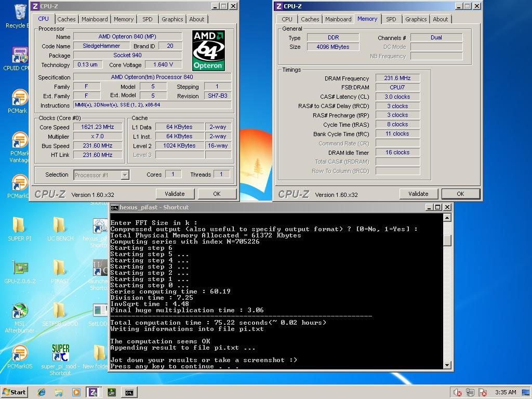
Task: Open Memory tab in left CPU-Z window
Action: [x=124, y=19]
